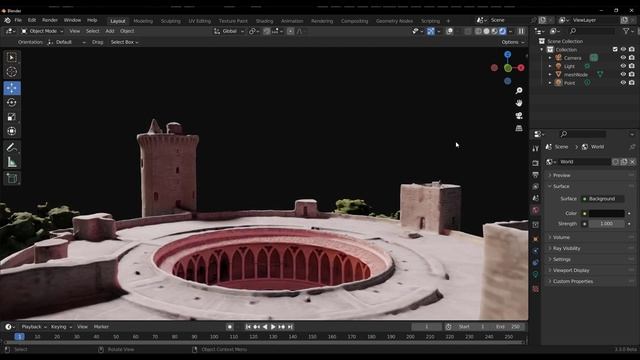Open the Global transform orientation dropdown
Viewport: 640px width, 360px height.
tap(229, 31)
